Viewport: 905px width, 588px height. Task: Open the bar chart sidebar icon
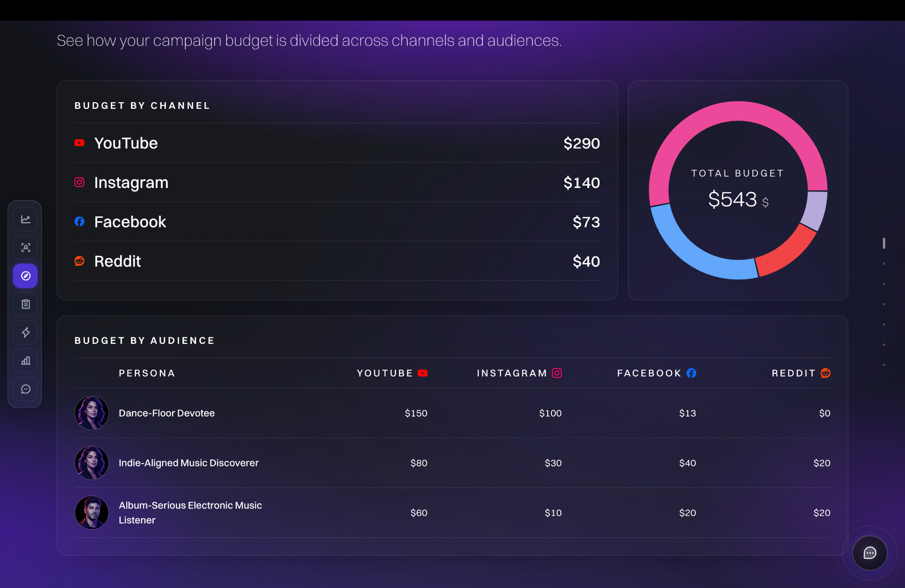25,361
